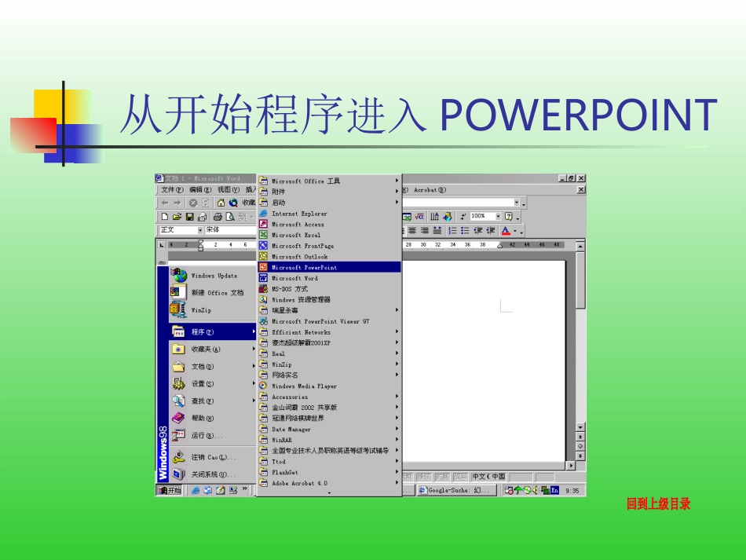Click the Microsoft FrontPage icon

click(x=263, y=246)
